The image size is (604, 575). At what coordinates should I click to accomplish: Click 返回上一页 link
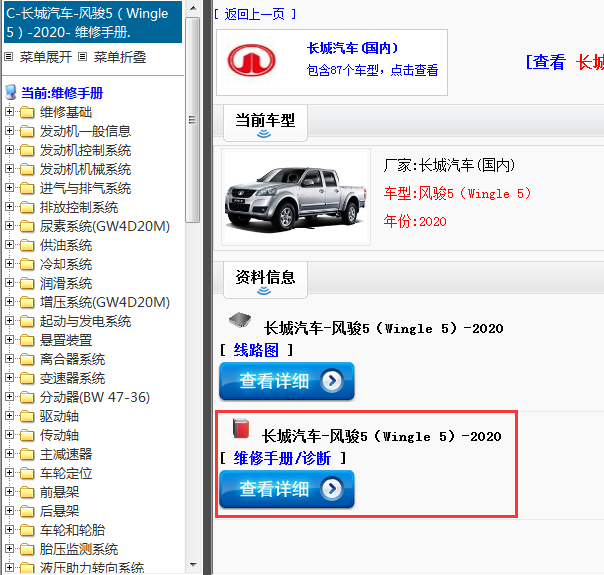pyautogui.click(x=255, y=14)
